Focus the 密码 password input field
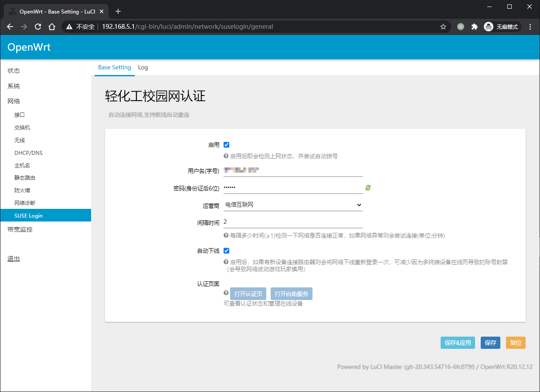The width and height of the screenshot is (540, 392). click(x=293, y=187)
